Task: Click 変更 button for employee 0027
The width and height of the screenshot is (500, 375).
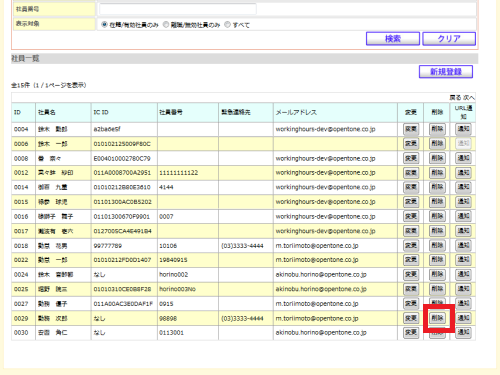Action: [x=411, y=304]
